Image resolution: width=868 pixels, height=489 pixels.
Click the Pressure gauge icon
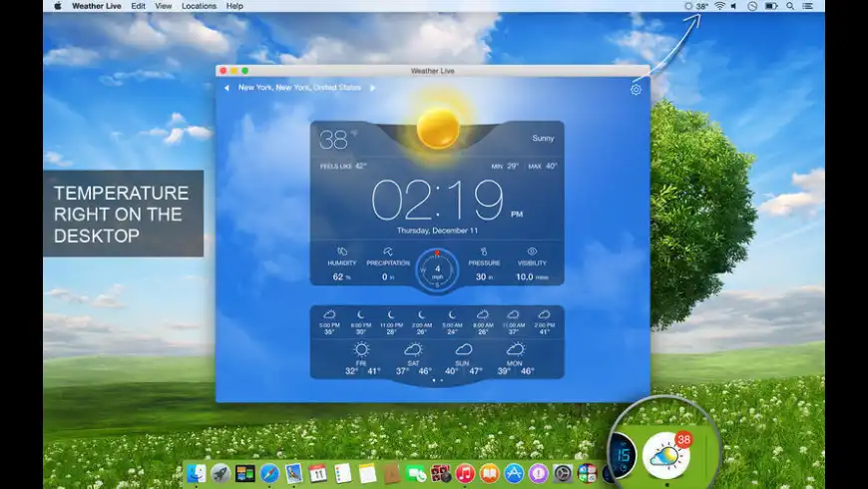coord(484,251)
